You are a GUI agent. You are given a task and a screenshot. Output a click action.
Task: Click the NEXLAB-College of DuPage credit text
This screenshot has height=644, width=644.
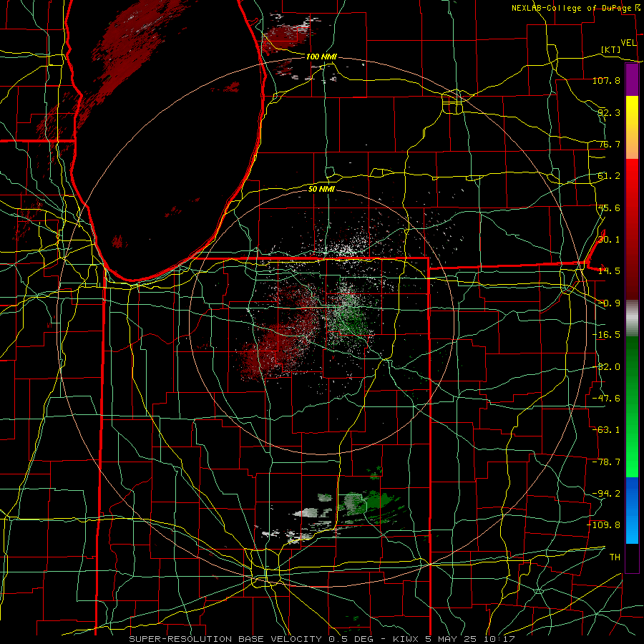coord(572,8)
